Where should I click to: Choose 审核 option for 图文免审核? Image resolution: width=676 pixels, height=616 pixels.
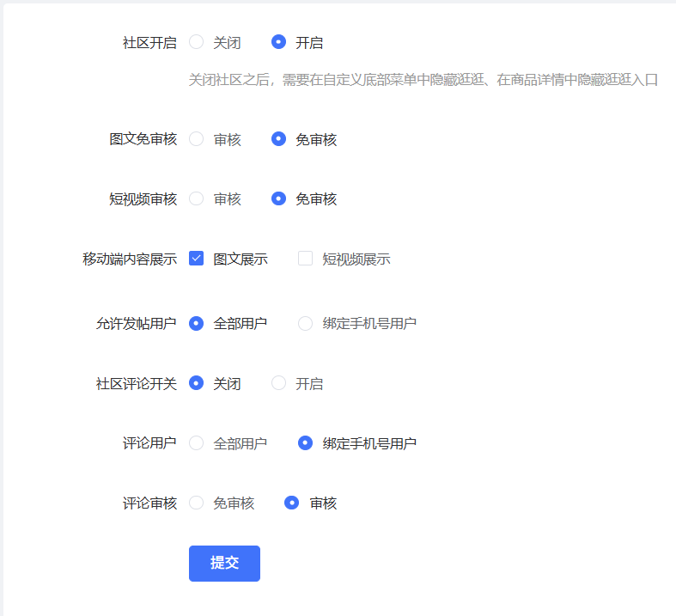click(197, 139)
